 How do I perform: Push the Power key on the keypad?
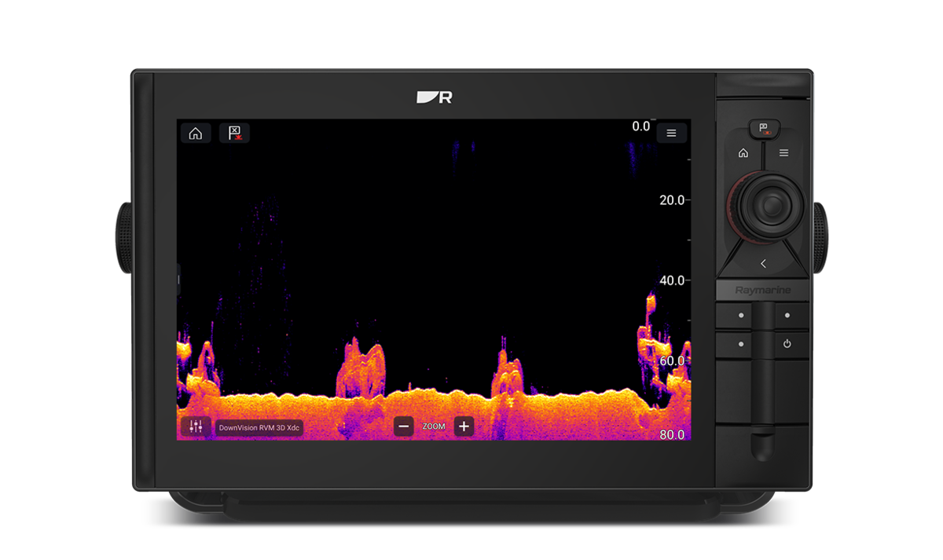click(787, 344)
